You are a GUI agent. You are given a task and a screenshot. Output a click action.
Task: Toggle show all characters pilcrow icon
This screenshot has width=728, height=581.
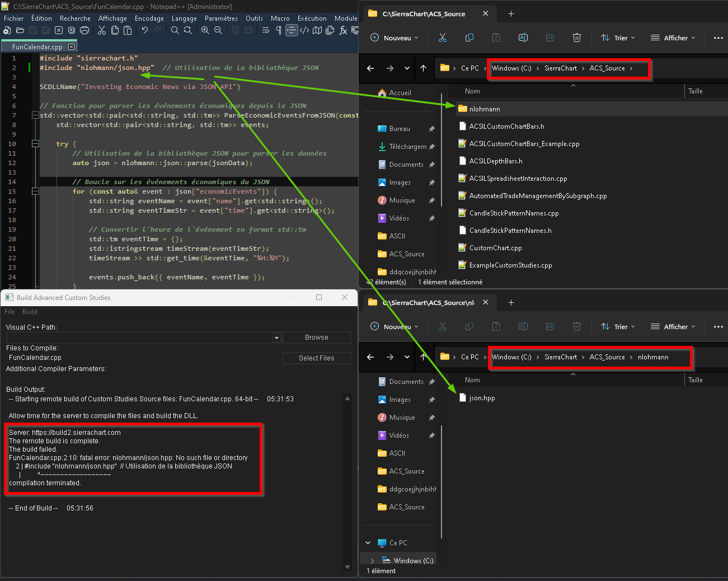[x=279, y=30]
